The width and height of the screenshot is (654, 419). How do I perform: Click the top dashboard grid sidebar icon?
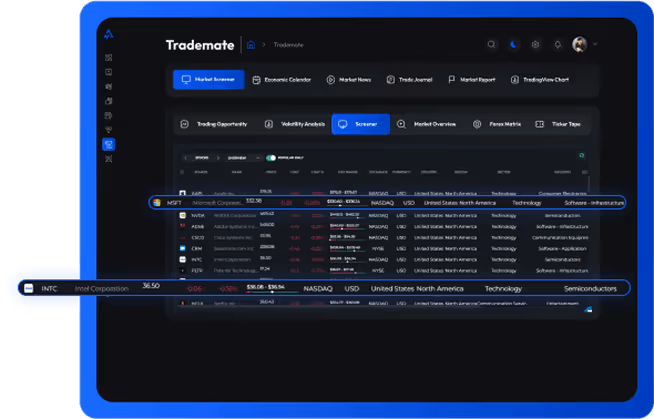pyautogui.click(x=108, y=58)
